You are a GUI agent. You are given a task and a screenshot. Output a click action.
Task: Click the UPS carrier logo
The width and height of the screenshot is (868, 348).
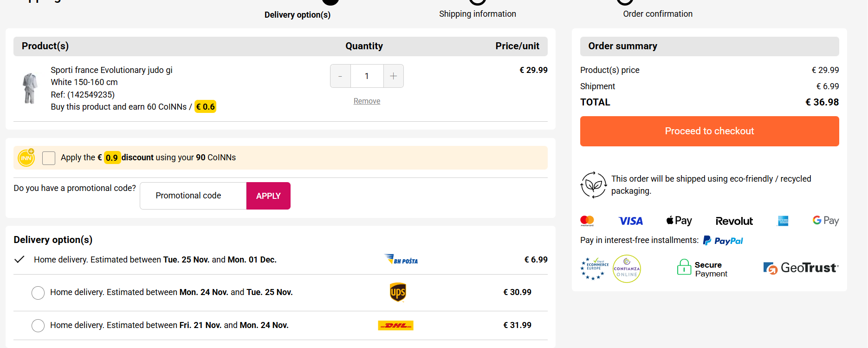point(398,292)
